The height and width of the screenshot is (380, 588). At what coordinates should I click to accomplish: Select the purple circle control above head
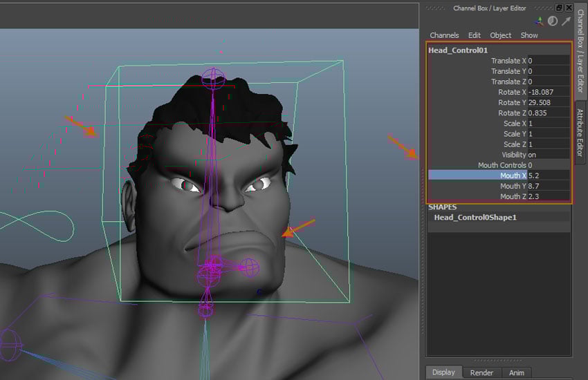click(213, 77)
